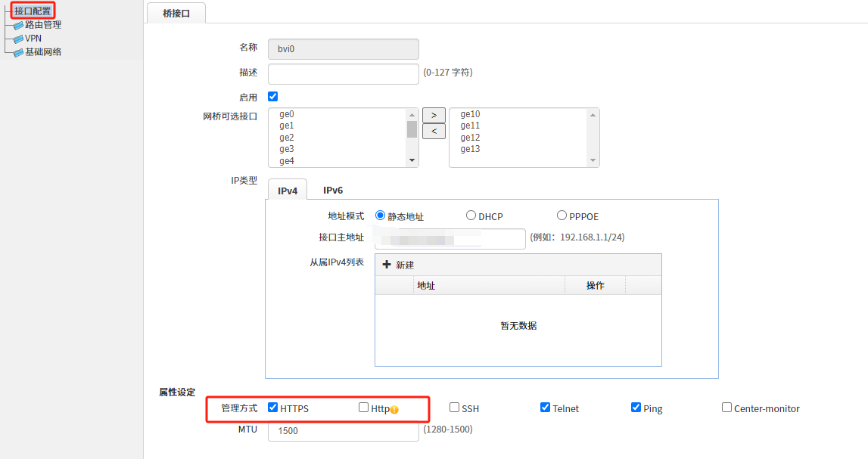Screen dimensions: 868x459
Task: Select ge2 in available interfaces list
Action: click(x=287, y=138)
